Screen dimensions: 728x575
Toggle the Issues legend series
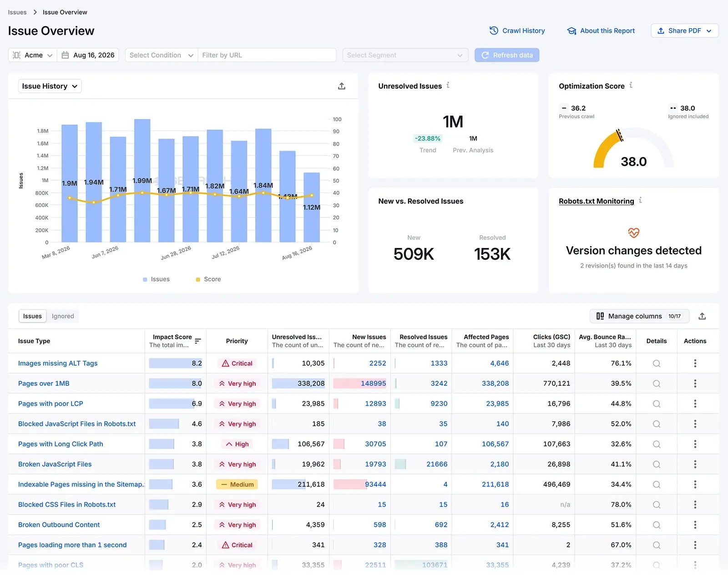tap(156, 279)
